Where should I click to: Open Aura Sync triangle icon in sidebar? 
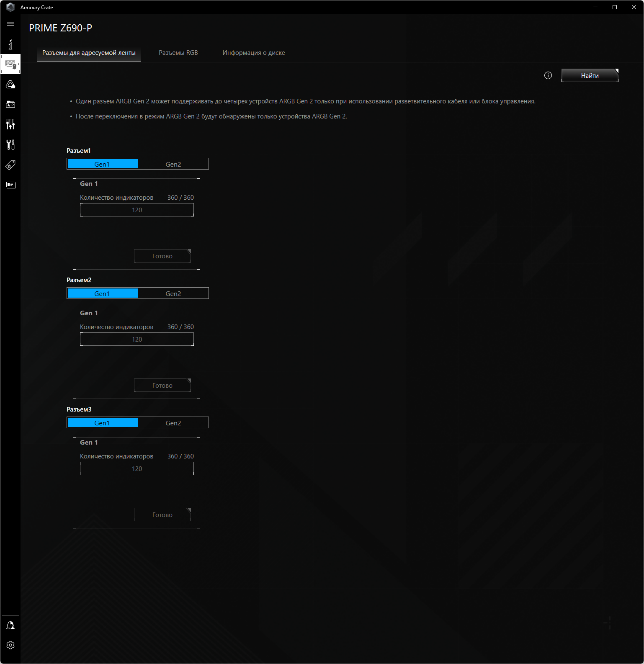click(x=10, y=85)
